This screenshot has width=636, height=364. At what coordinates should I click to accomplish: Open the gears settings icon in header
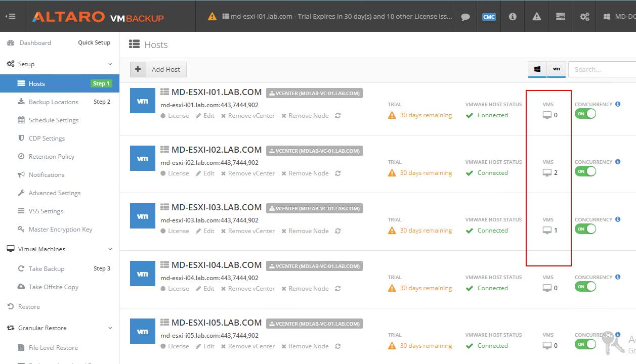pyautogui.click(x=584, y=17)
